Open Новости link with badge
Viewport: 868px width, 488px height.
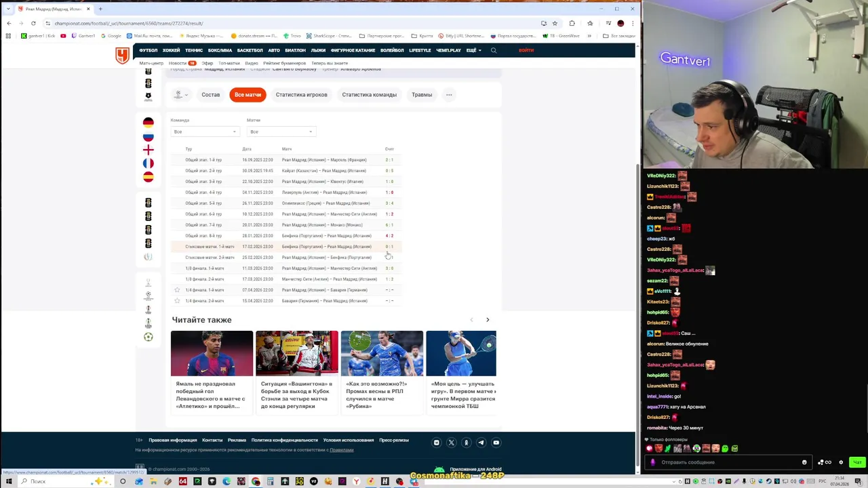coord(182,63)
